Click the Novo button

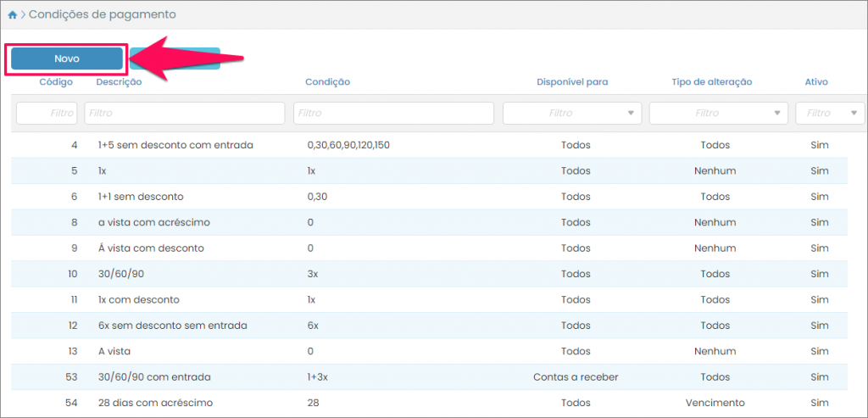[x=67, y=59]
